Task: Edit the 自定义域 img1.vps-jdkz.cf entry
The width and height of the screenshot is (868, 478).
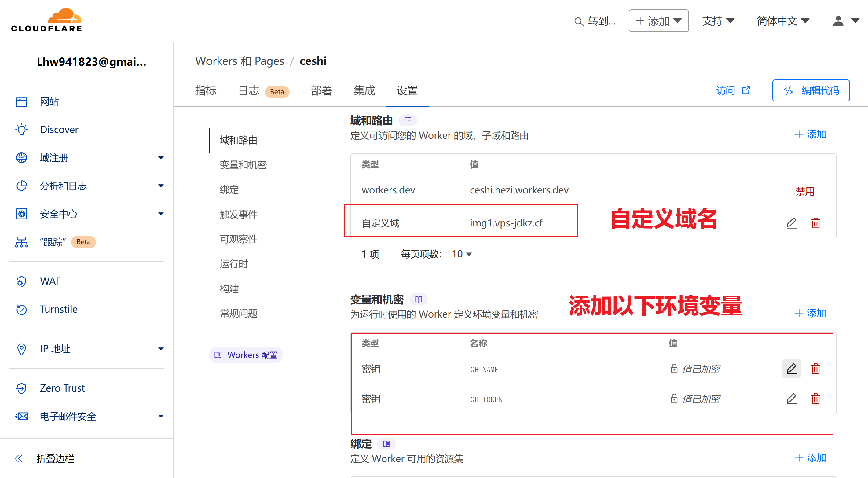Action: pos(792,223)
